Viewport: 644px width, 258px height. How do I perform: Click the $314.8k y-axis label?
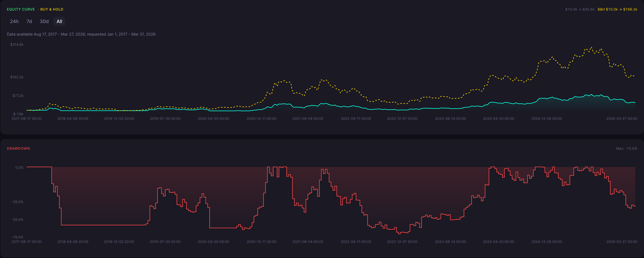tap(17, 45)
